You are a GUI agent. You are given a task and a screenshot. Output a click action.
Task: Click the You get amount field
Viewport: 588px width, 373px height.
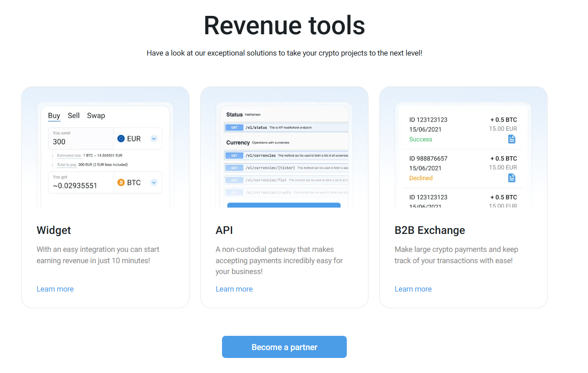click(x=81, y=183)
